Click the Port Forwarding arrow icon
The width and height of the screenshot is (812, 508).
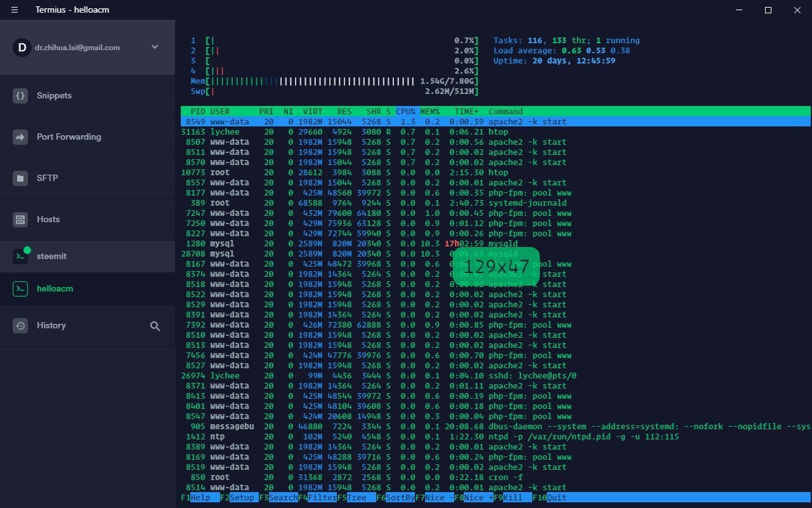coord(20,137)
